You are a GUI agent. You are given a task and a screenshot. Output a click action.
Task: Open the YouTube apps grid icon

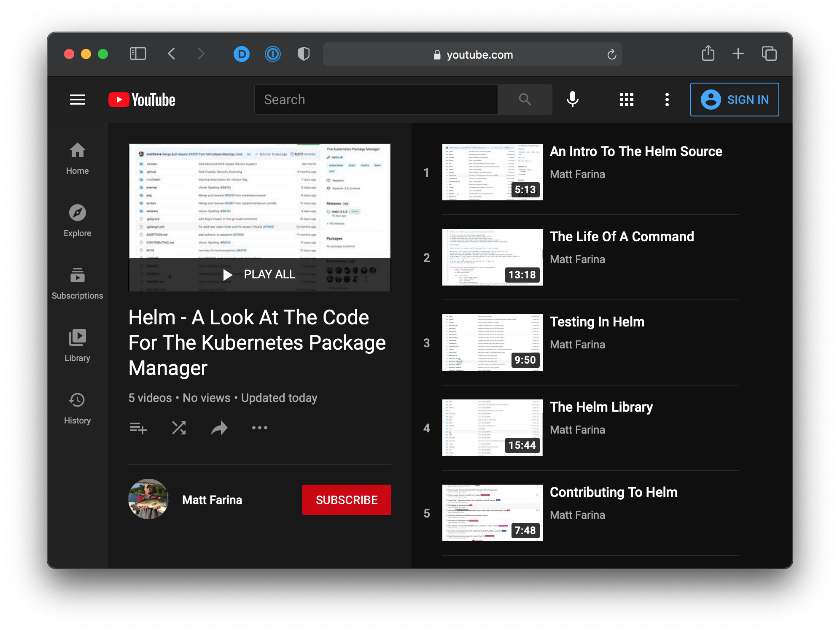[x=627, y=100]
